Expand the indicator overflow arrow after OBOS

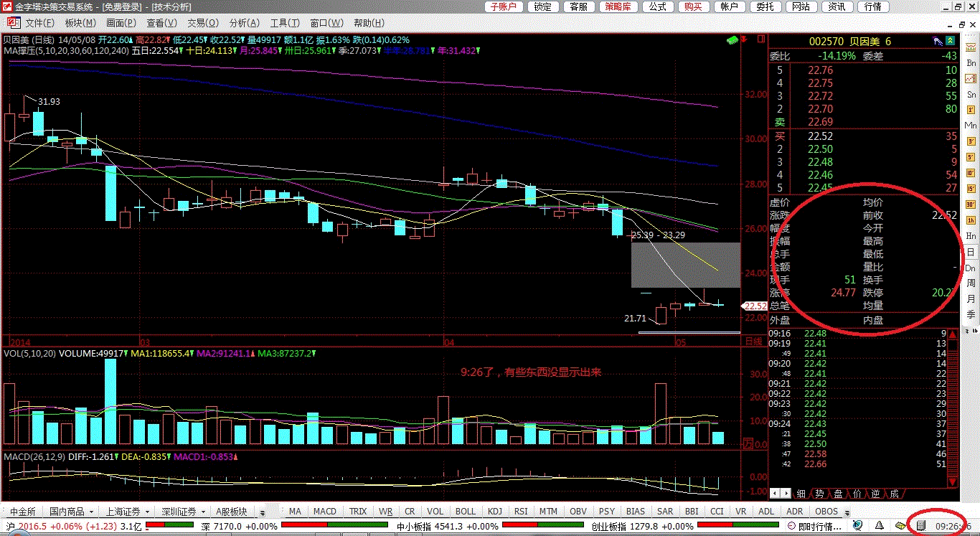pyautogui.click(x=847, y=512)
